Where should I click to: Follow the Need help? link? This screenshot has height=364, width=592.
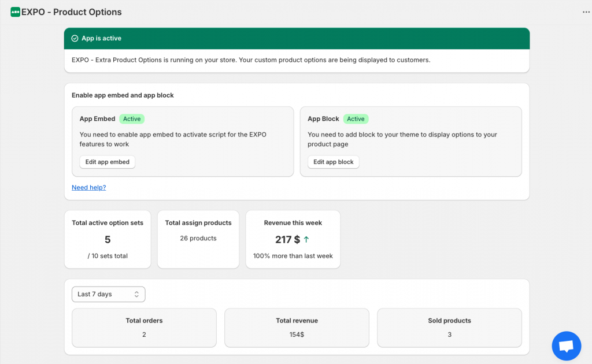click(x=88, y=187)
